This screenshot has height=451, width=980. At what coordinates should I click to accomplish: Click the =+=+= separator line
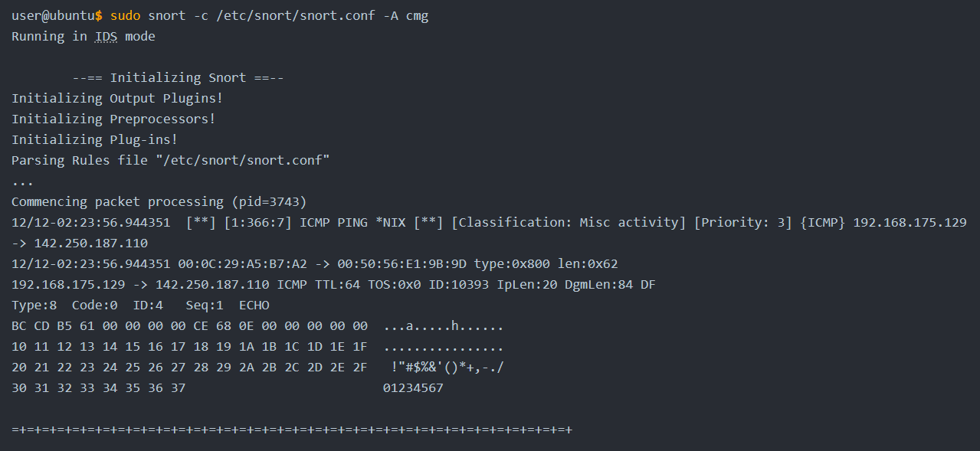click(x=292, y=430)
